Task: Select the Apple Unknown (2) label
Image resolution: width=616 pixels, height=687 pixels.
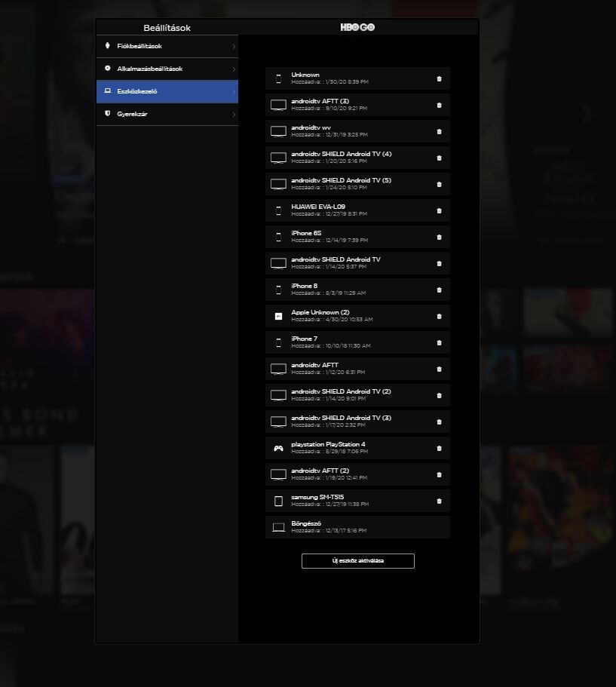Action: coord(320,312)
